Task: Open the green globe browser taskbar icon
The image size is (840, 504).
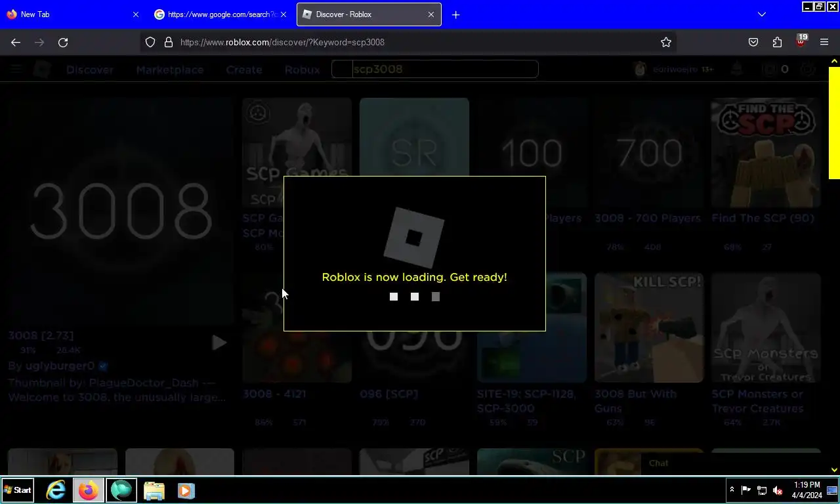Action: (x=121, y=490)
